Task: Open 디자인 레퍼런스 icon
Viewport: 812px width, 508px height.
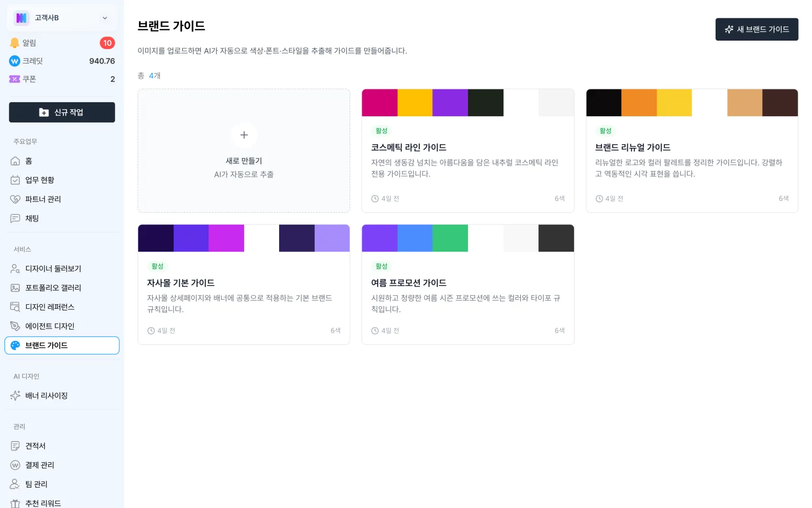Action: (15, 307)
